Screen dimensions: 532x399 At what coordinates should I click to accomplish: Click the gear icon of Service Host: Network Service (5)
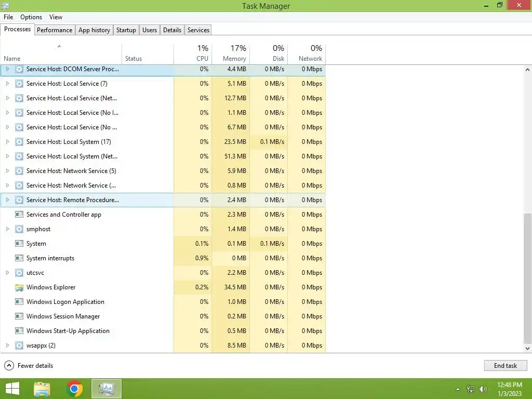click(x=19, y=171)
